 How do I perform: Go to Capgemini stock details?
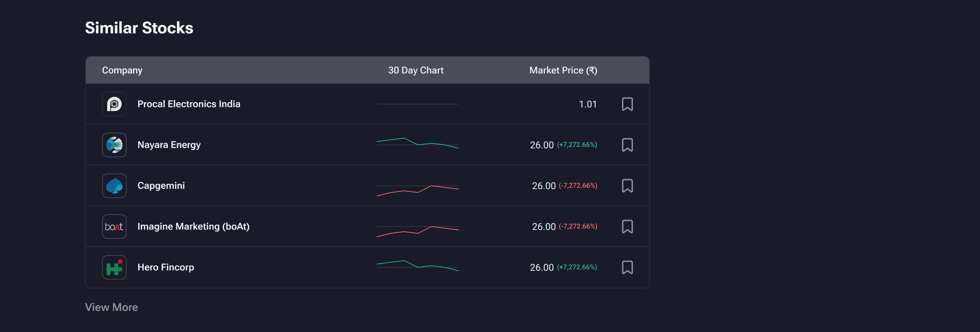click(161, 186)
